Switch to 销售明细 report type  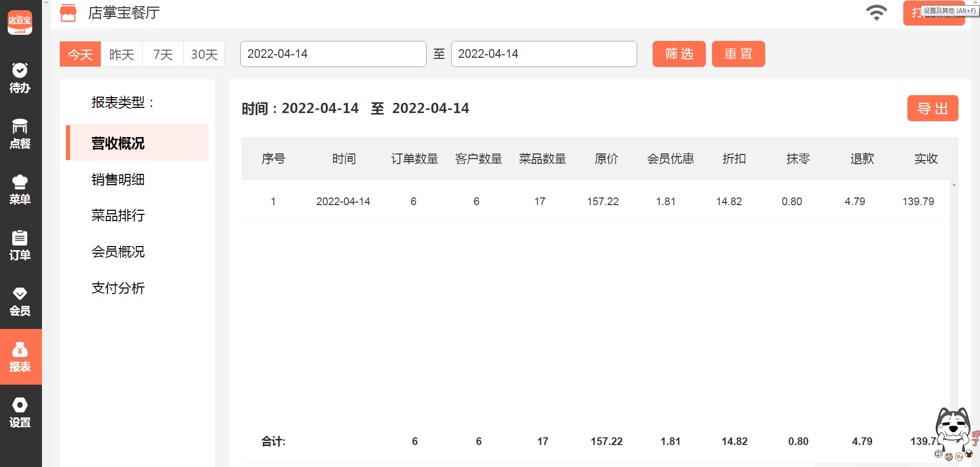pos(118,180)
